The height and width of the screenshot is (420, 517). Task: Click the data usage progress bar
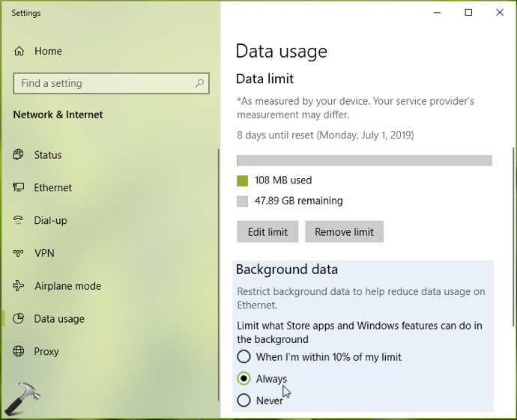(364, 160)
